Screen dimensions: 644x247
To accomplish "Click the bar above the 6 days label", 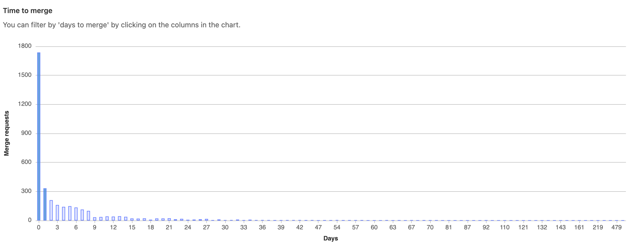I will [76, 214].
